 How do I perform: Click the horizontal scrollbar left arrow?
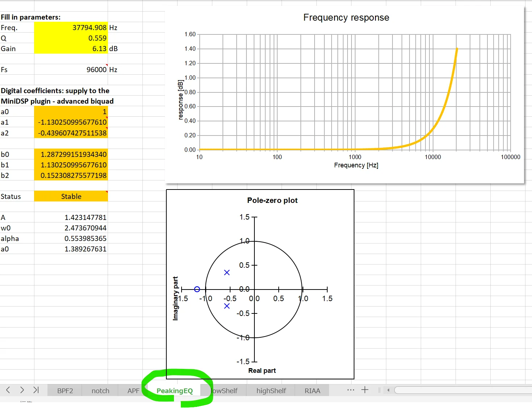coord(388,390)
